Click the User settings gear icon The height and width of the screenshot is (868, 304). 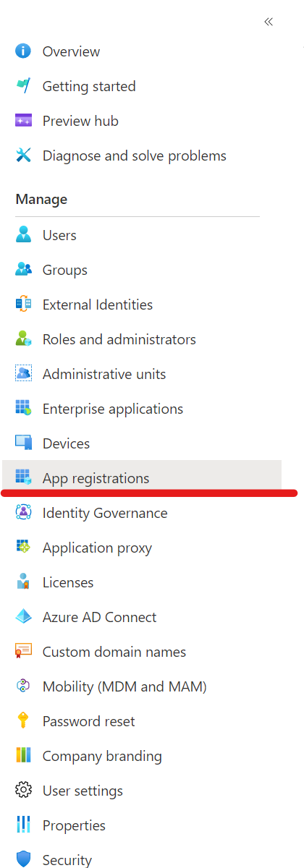pyautogui.click(x=23, y=791)
